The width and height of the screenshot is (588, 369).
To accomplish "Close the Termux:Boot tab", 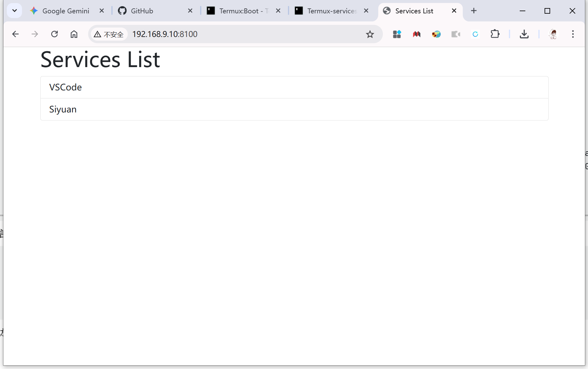I will 278,11.
